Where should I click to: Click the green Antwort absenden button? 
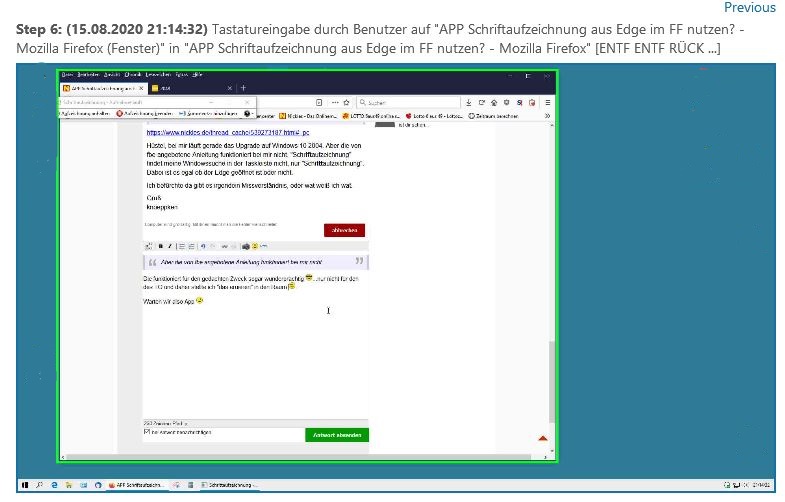337,435
